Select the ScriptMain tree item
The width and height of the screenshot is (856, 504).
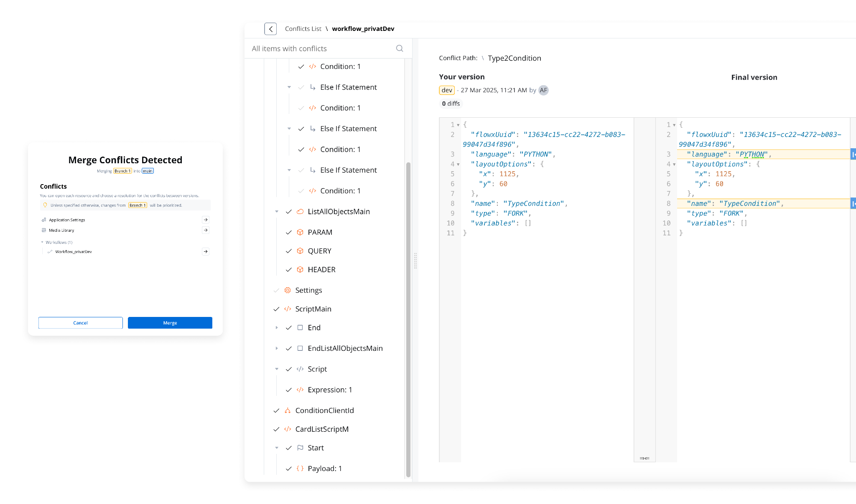[313, 309]
